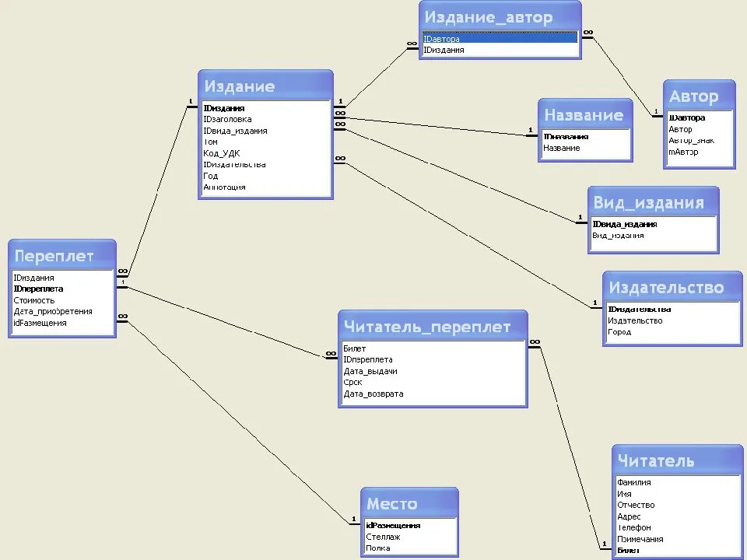Select bold IDавтора key in Автор table
747x560 pixels.
700,117
